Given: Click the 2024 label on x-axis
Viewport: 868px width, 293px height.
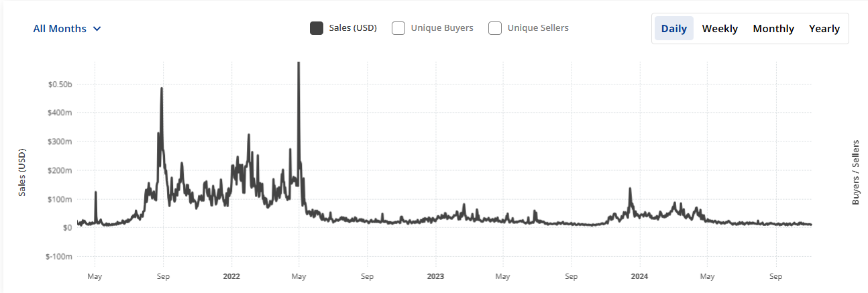Looking at the screenshot, I should (639, 276).
